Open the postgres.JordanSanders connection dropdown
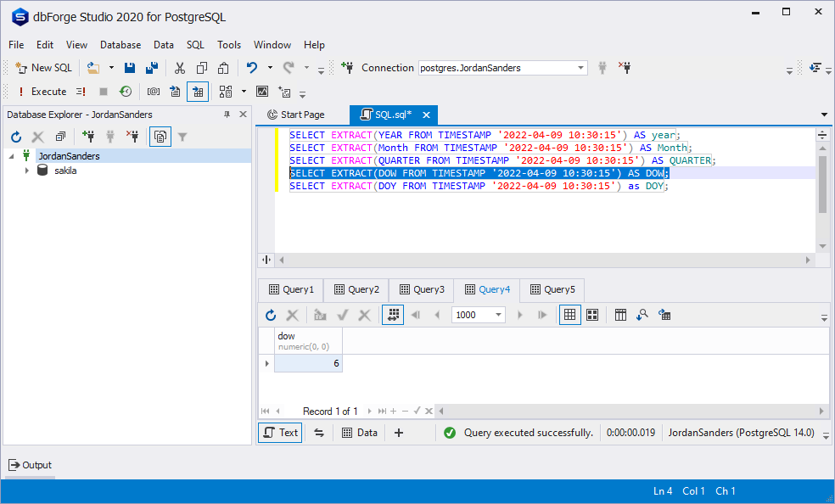Image resolution: width=835 pixels, height=504 pixels. pos(580,67)
